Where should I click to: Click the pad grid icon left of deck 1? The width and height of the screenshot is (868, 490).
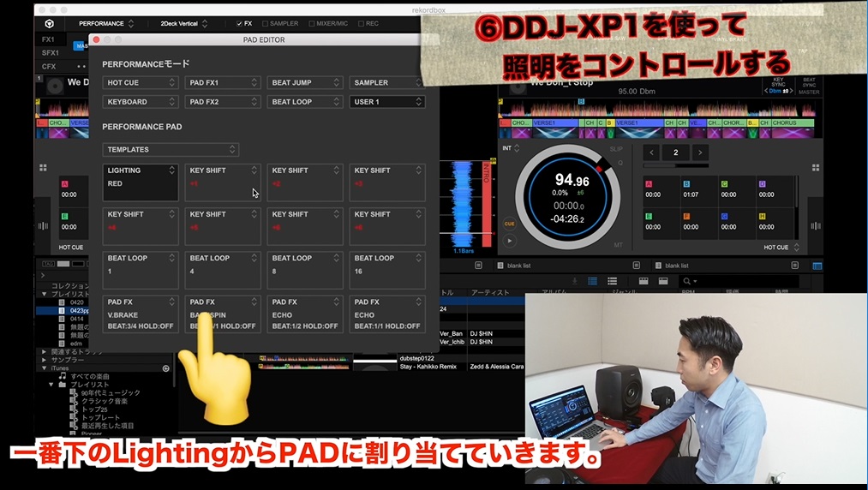pos(43,167)
